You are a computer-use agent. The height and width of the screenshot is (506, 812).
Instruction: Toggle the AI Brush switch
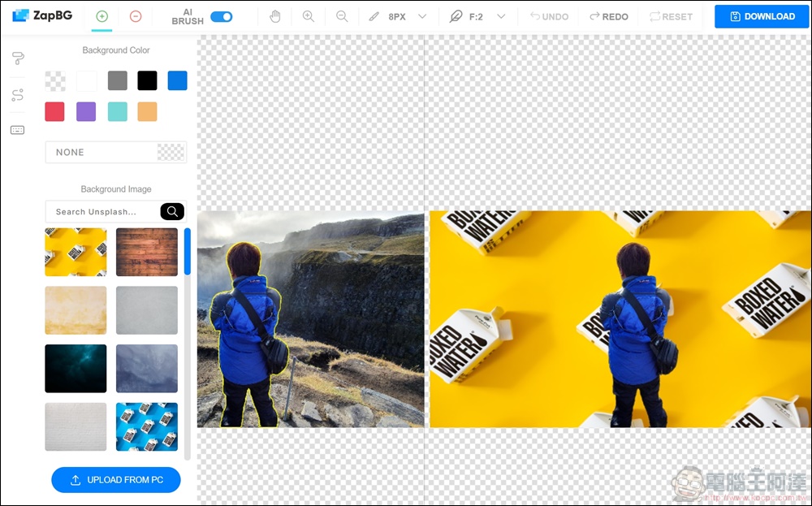point(221,16)
